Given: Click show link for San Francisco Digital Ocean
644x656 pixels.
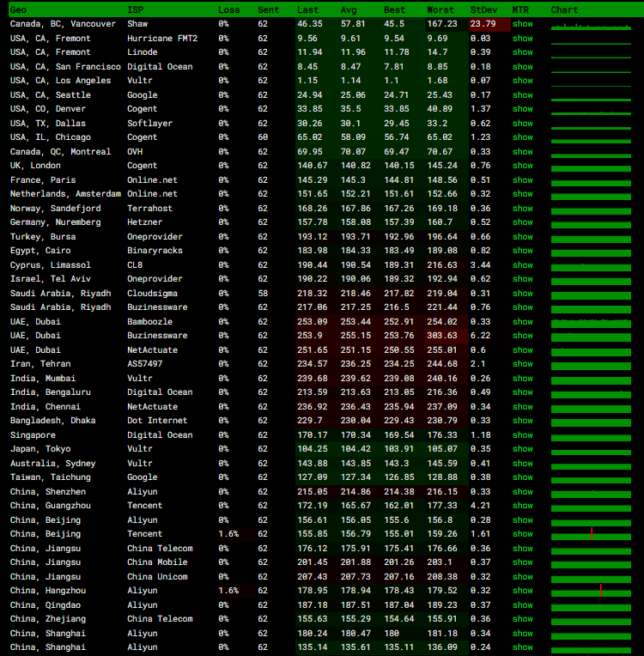Looking at the screenshot, I should pos(523,67).
